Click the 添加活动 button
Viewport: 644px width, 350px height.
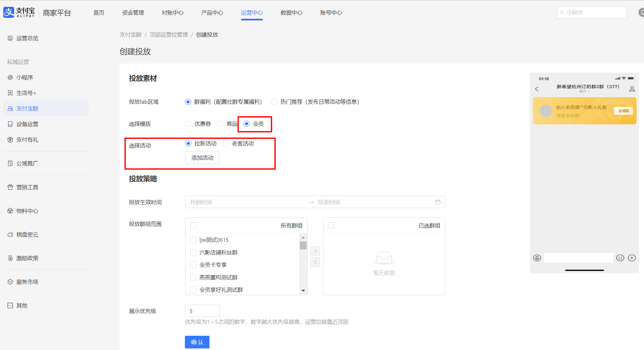click(202, 158)
